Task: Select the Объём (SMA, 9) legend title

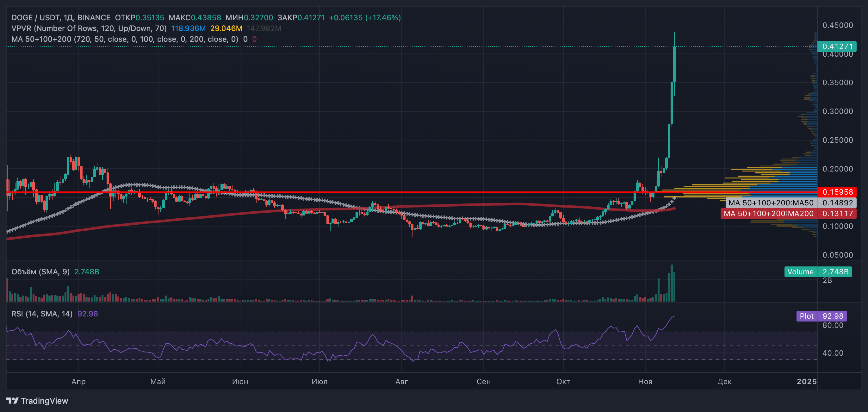Action: point(40,272)
